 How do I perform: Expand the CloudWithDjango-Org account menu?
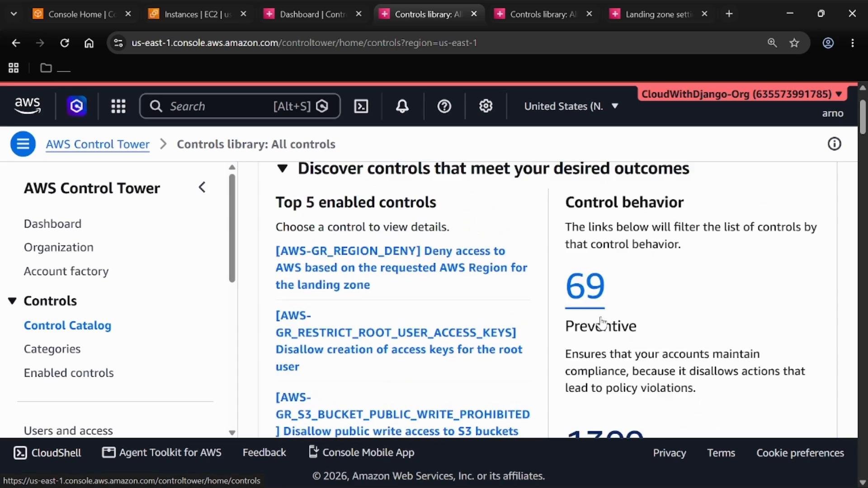742,94
